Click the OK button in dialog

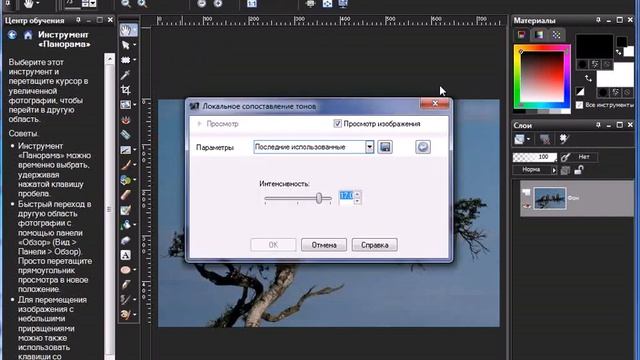(x=273, y=245)
